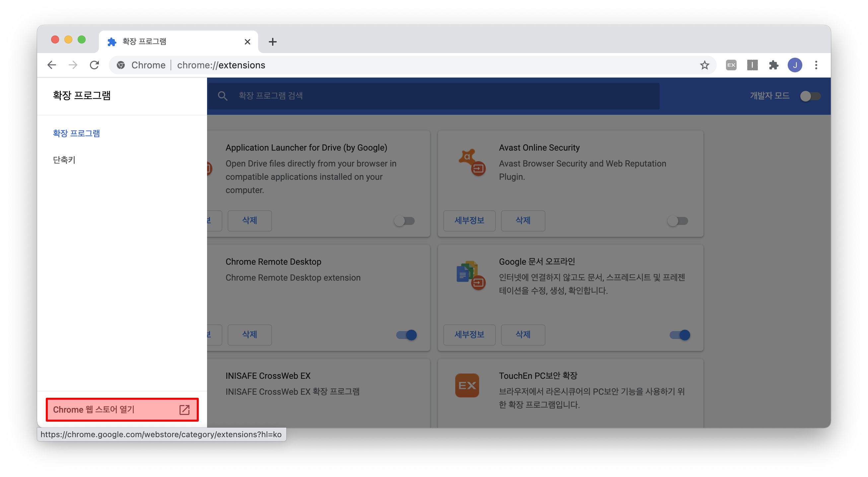The width and height of the screenshot is (868, 477).
Task: Open the TouchEn EX toolbar extension icon
Action: tap(731, 65)
